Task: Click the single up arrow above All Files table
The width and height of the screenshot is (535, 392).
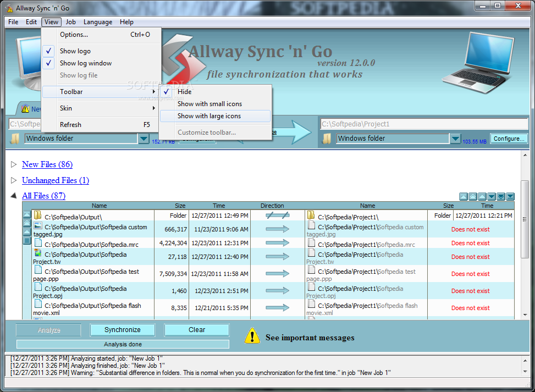Action: (x=482, y=196)
